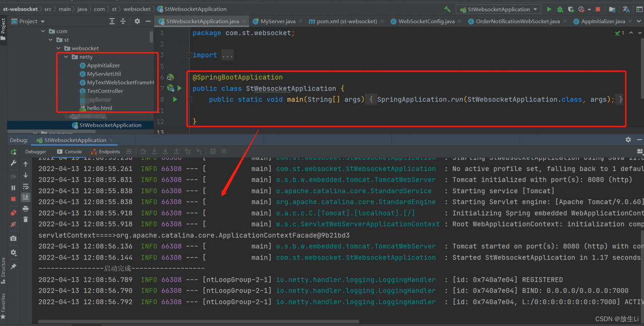This screenshot has width=644, height=326.
Task: Click the Translate icon in top toolbar
Action: pyautogui.click(x=626, y=9)
